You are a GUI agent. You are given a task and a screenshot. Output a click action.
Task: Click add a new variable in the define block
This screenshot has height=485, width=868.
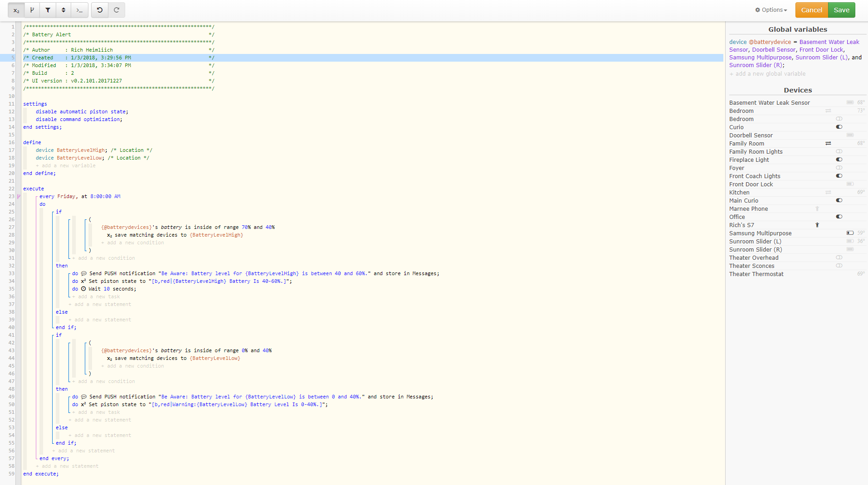click(x=66, y=166)
